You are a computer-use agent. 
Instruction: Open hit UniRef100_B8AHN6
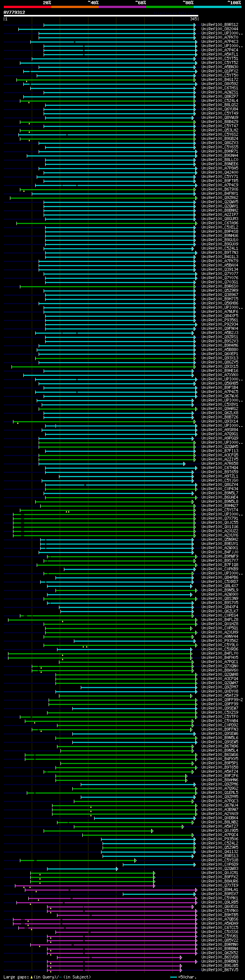coord(220,780)
